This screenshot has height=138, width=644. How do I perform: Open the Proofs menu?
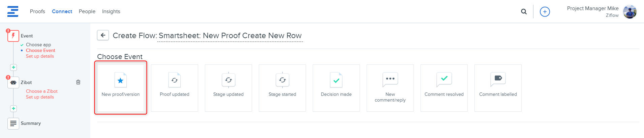(x=37, y=11)
